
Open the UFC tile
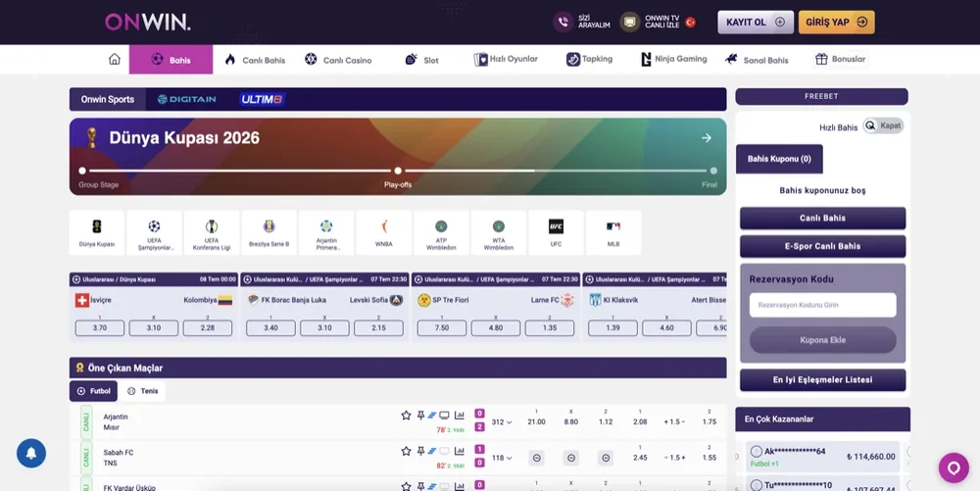click(x=557, y=232)
